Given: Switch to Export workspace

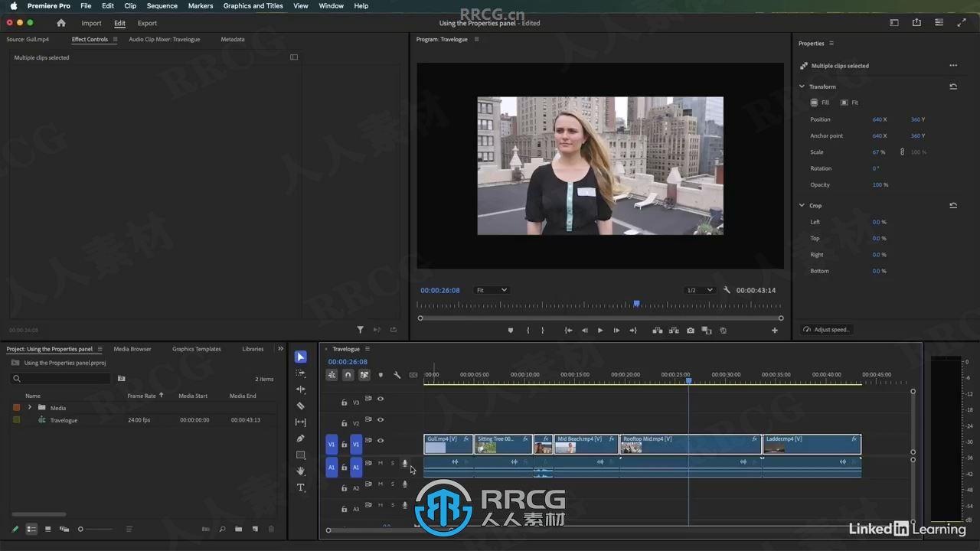Looking at the screenshot, I should [x=147, y=23].
